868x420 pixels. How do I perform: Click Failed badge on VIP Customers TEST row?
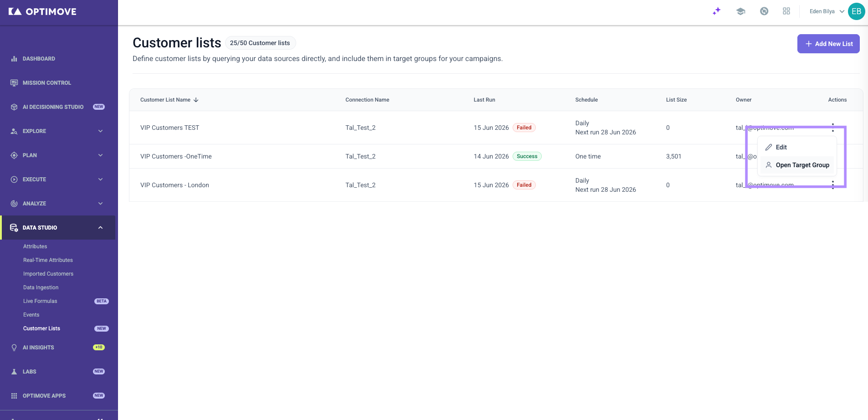tap(524, 128)
